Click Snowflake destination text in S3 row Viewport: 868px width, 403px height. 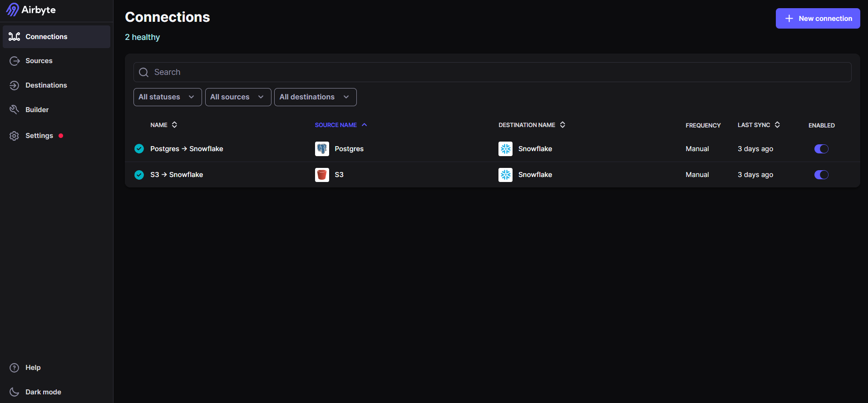pos(535,175)
